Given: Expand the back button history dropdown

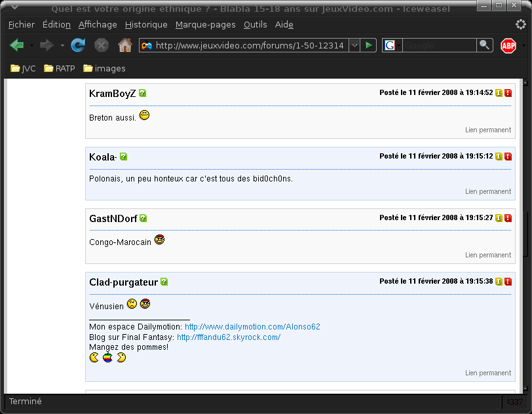Looking at the screenshot, I should pyautogui.click(x=31, y=45).
